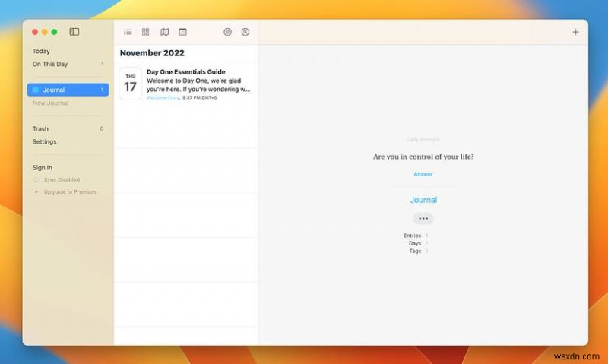Open Today in the sidebar
Screen dimensions: 608x364
[x=41, y=51]
